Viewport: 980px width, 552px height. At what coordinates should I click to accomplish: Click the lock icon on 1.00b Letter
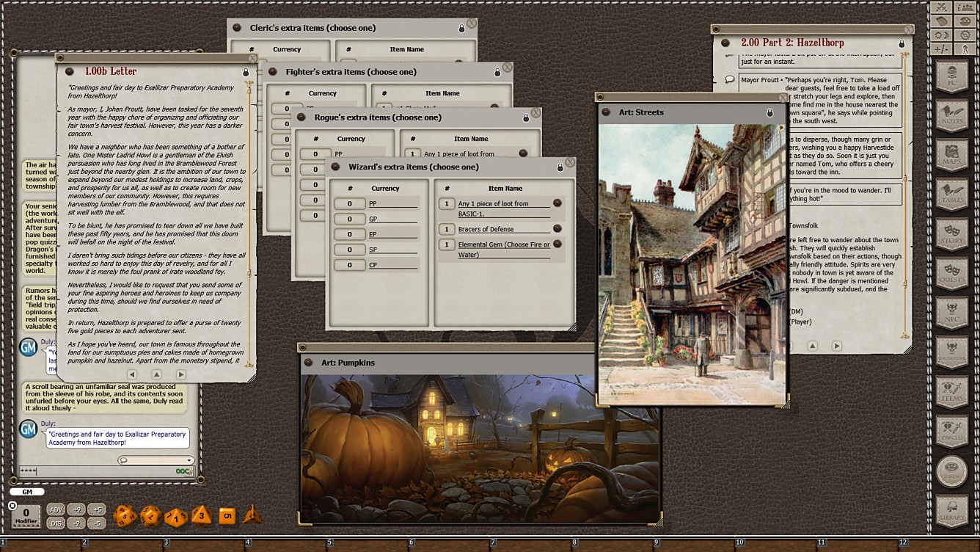[x=246, y=72]
